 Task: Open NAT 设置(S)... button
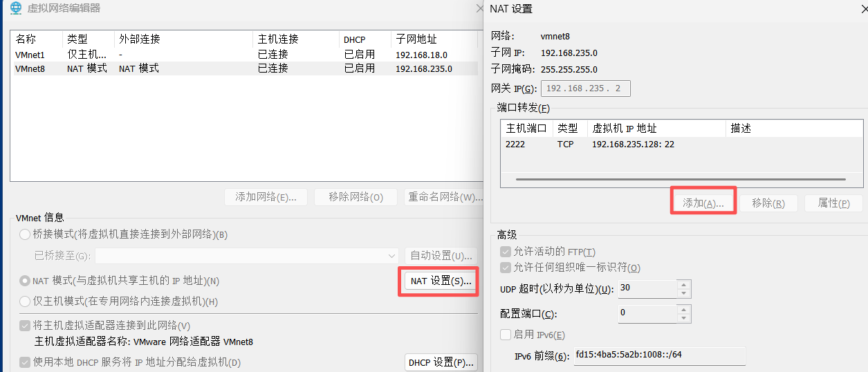click(x=441, y=281)
